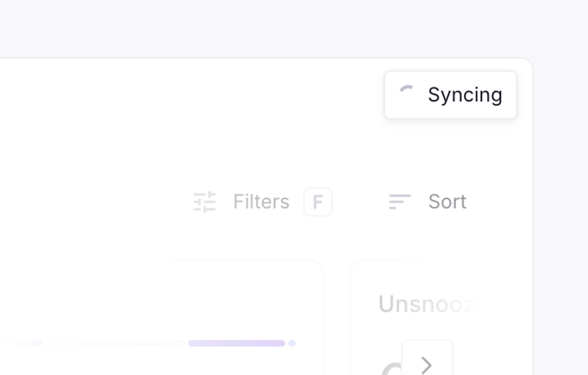Click the Filters sliders icon
588x375 pixels.
(x=205, y=202)
